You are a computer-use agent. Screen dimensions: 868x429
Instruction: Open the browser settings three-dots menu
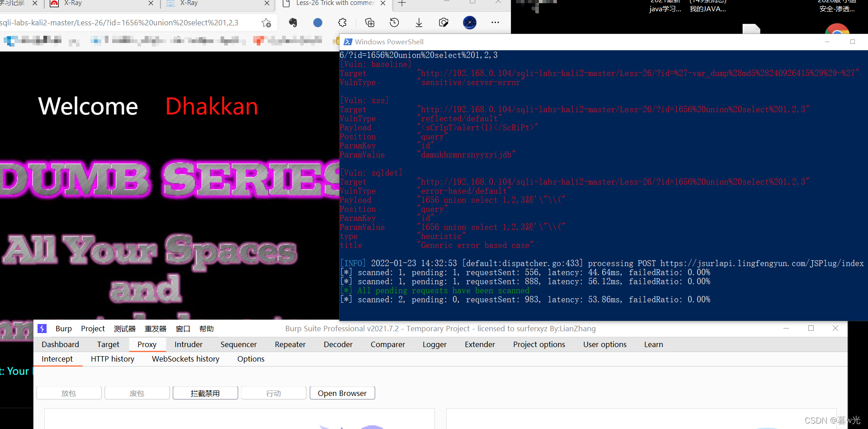point(495,23)
